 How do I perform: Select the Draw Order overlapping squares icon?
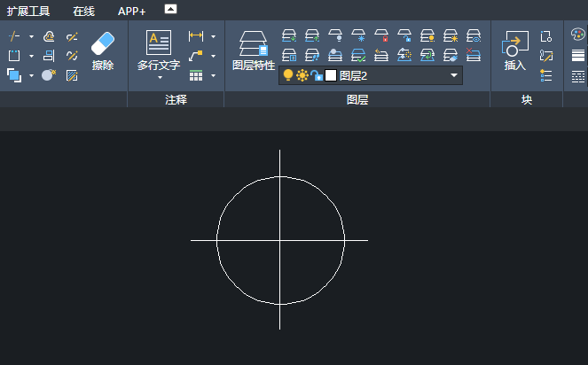coord(14,75)
